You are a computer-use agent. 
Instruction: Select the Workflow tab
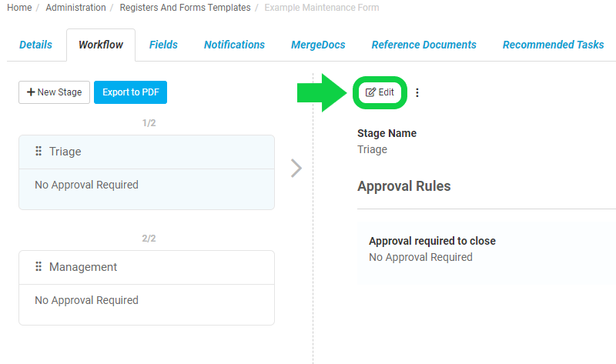[101, 45]
